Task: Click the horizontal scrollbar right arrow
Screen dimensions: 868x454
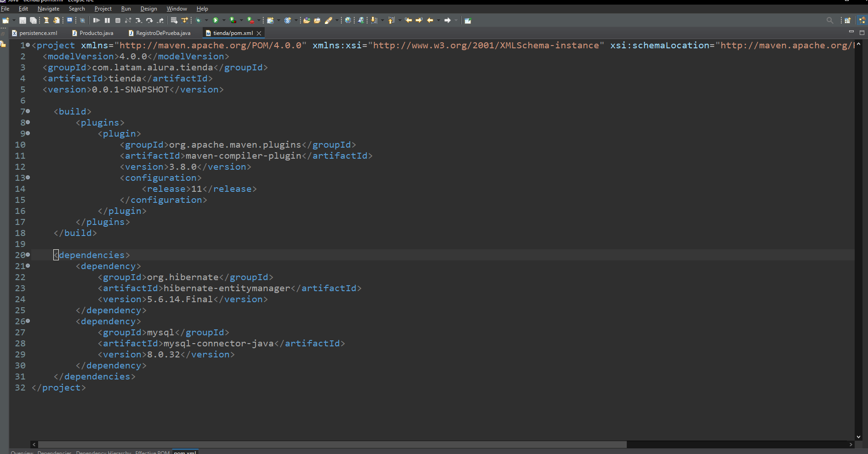Action: (851, 444)
